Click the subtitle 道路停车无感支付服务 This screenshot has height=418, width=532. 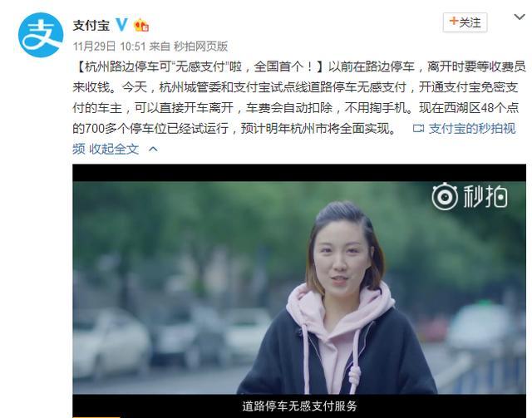[x=299, y=406]
